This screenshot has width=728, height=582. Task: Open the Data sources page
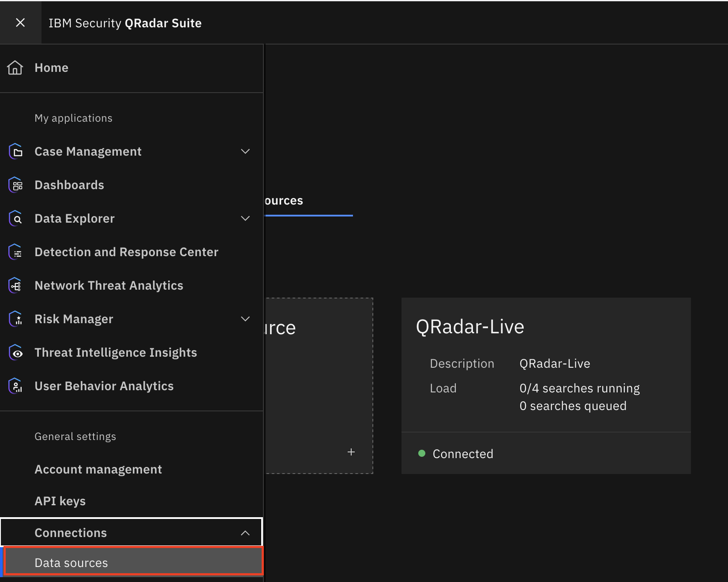(71, 562)
